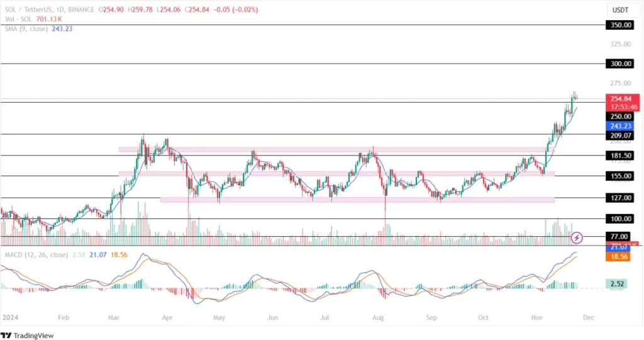Click the 325.00 price axis tick

coord(621,44)
